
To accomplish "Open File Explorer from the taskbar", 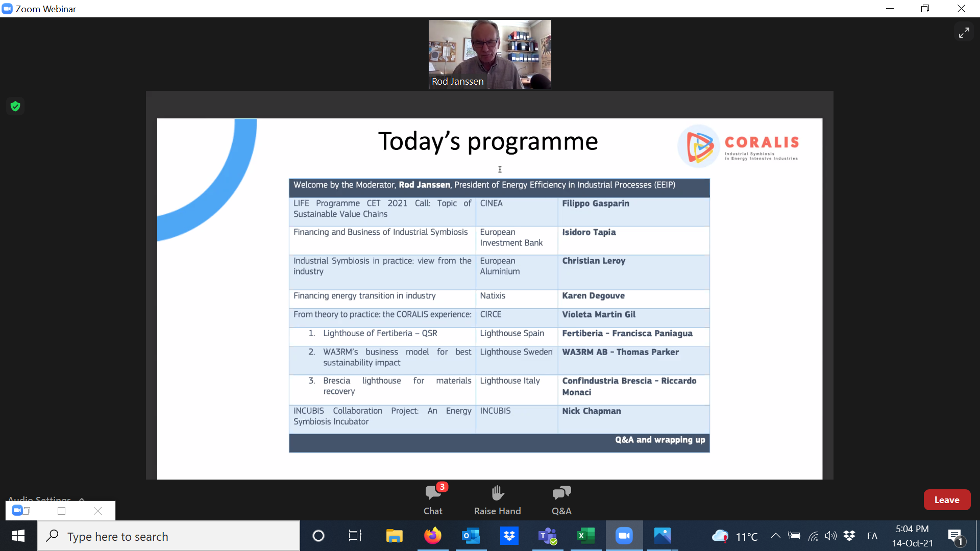I will (x=394, y=536).
